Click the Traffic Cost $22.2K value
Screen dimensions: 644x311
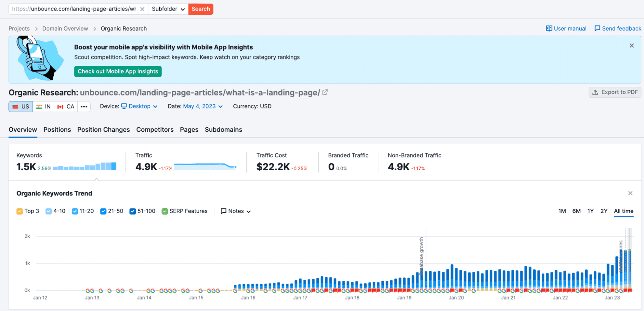pyautogui.click(x=273, y=167)
